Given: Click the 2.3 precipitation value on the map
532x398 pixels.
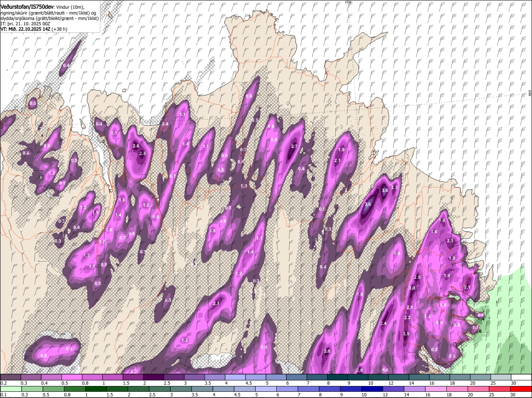Looking at the screenshot, I should pyautogui.click(x=395, y=188).
